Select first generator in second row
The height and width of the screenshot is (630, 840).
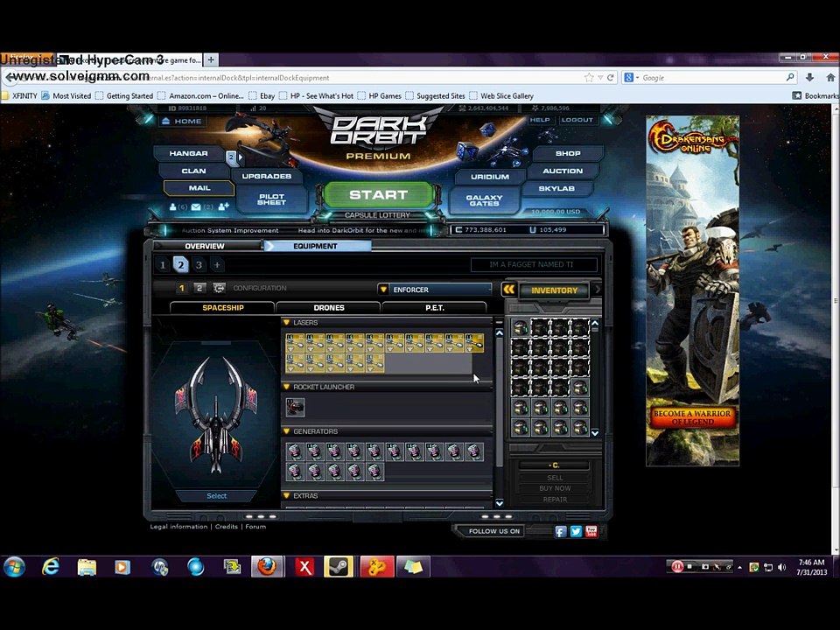pos(295,472)
